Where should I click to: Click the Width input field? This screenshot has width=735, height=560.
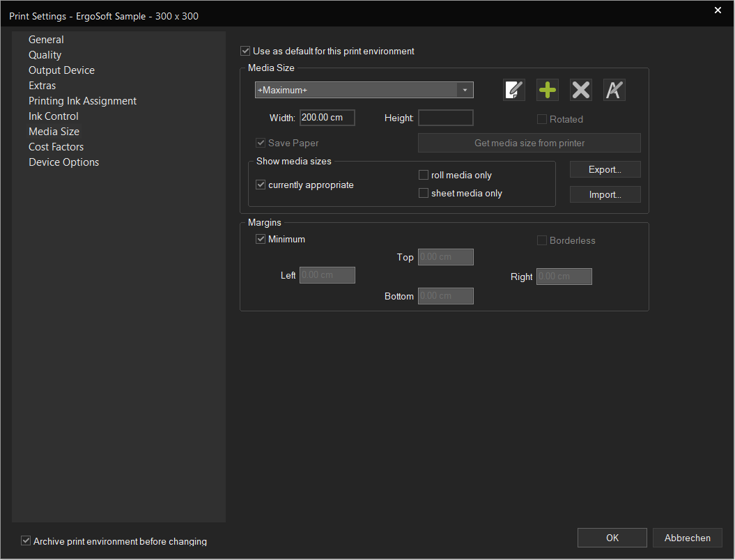(x=327, y=118)
